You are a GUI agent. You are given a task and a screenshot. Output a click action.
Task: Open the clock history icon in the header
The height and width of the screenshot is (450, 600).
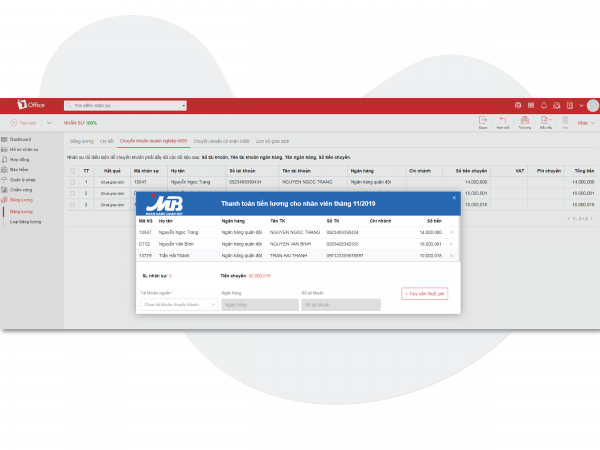point(518,105)
